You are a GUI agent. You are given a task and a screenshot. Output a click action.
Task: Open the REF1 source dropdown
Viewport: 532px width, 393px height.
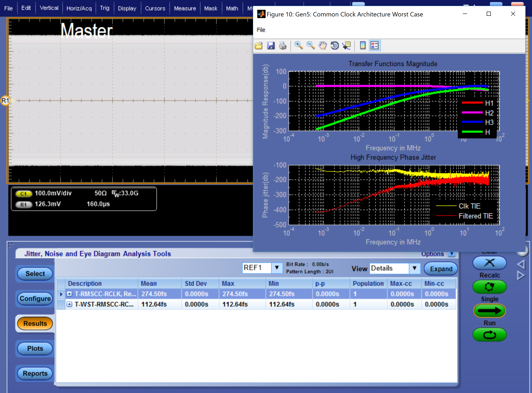click(277, 268)
